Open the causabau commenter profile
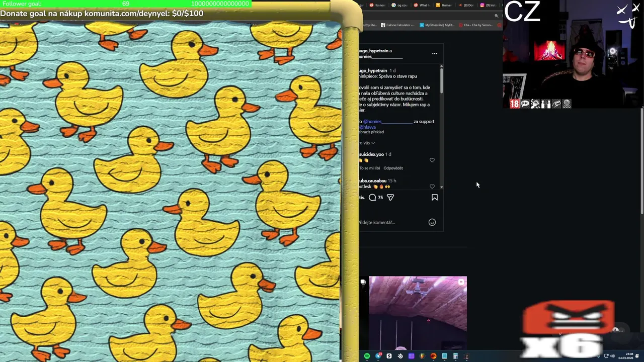 click(373, 180)
